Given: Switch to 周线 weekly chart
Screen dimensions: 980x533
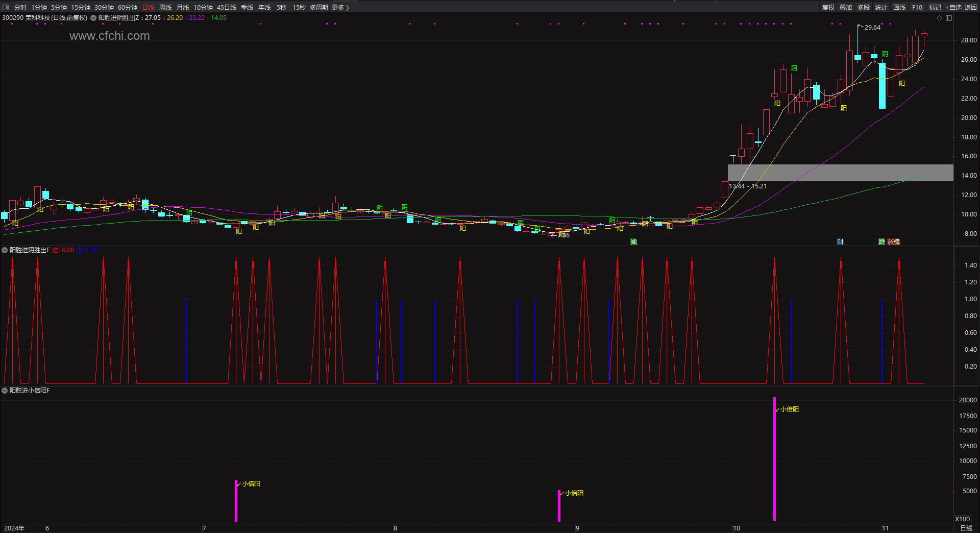Looking at the screenshot, I should [x=165, y=7].
